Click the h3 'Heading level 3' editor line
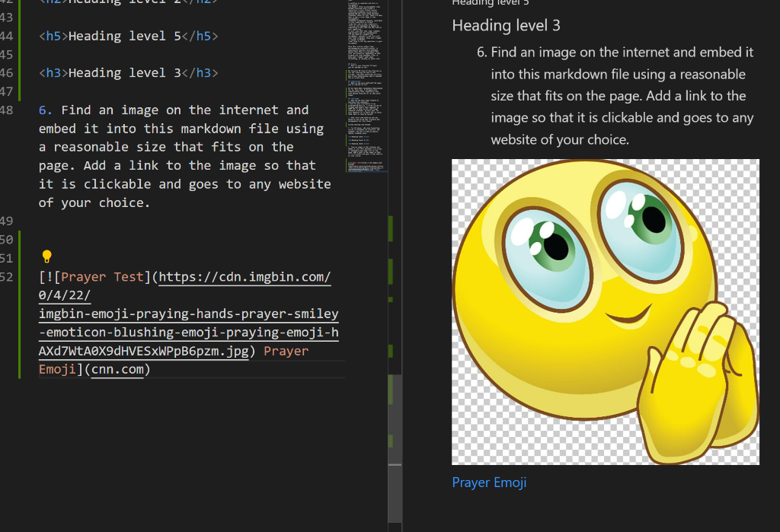Screen dimensions: 780x532 pyautogui.click(x=128, y=73)
